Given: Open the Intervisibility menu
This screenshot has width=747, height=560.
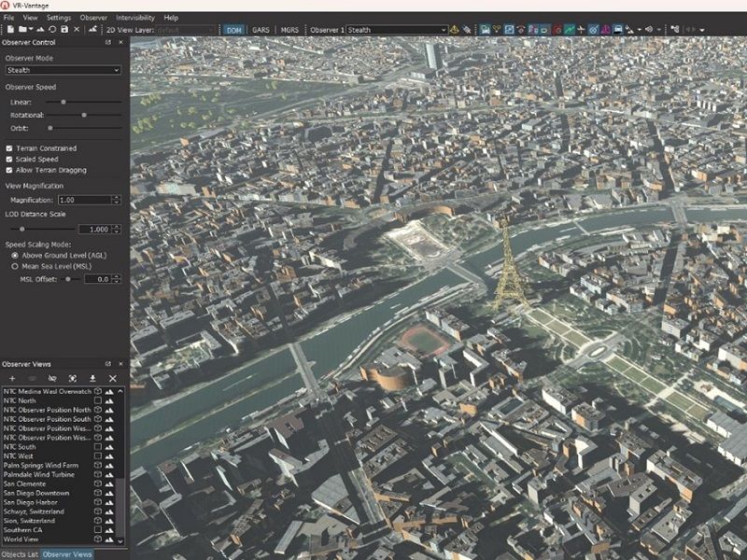Looking at the screenshot, I should pos(135,18).
